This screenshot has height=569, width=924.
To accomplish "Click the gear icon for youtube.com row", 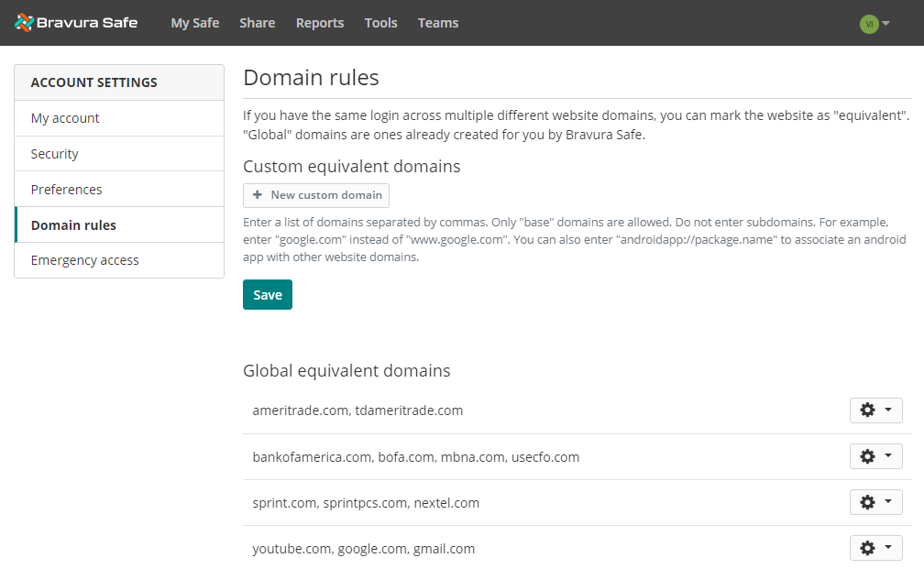I will (x=869, y=547).
